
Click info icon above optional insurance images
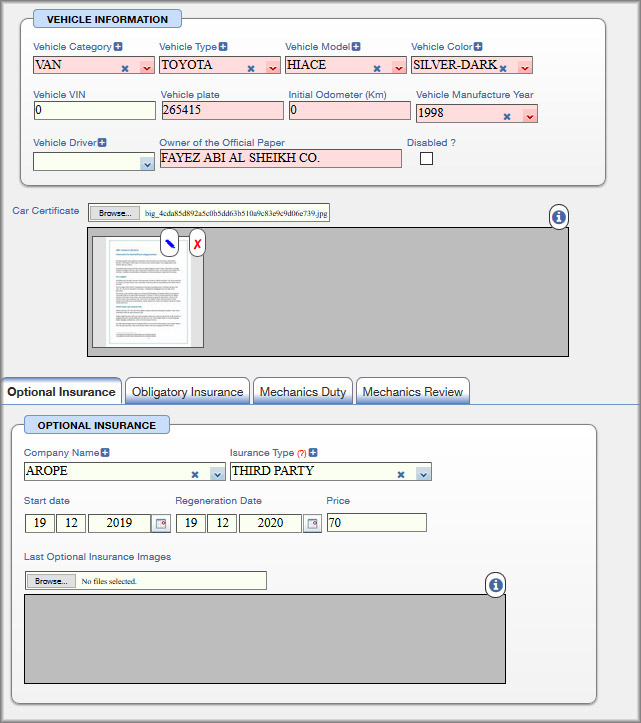pyautogui.click(x=496, y=586)
